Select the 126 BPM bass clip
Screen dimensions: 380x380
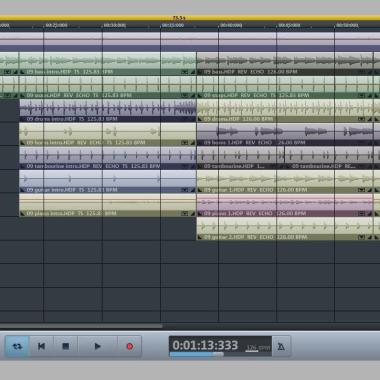(x=285, y=63)
